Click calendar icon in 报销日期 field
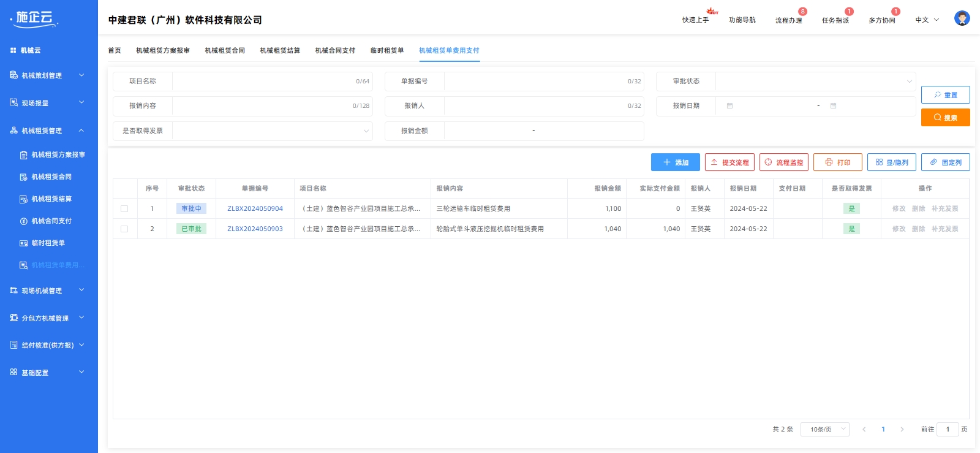Viewport: 980px width, 453px height. coord(729,106)
